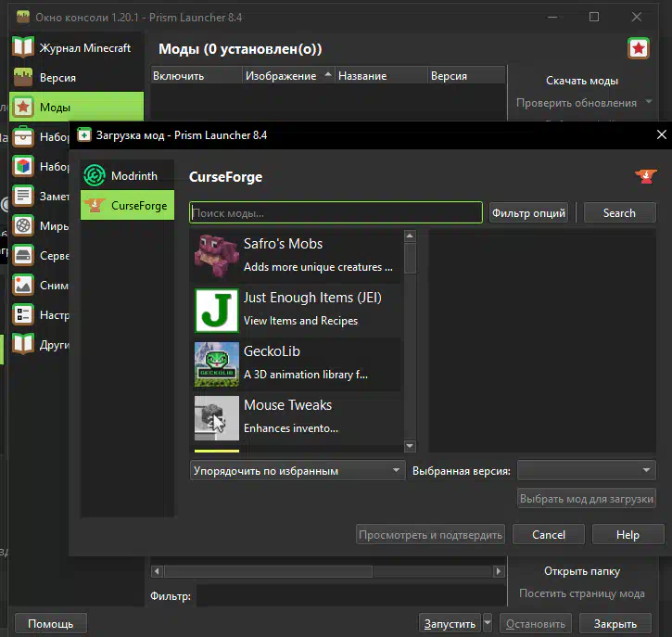Select Mouse Tweaks title text
This screenshot has height=637, width=672.
coord(287,404)
